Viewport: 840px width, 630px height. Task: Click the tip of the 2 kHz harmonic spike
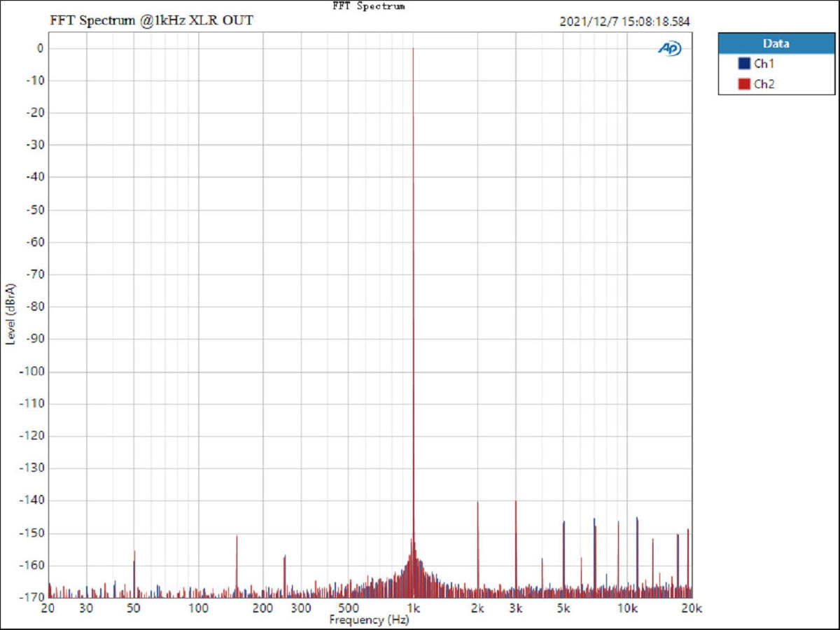(x=478, y=503)
